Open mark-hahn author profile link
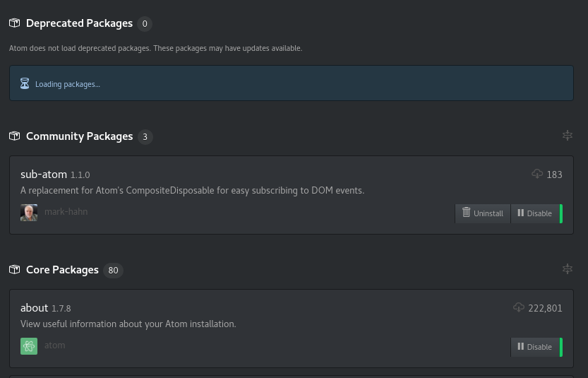This screenshot has height=378, width=588. pyautogui.click(x=66, y=212)
